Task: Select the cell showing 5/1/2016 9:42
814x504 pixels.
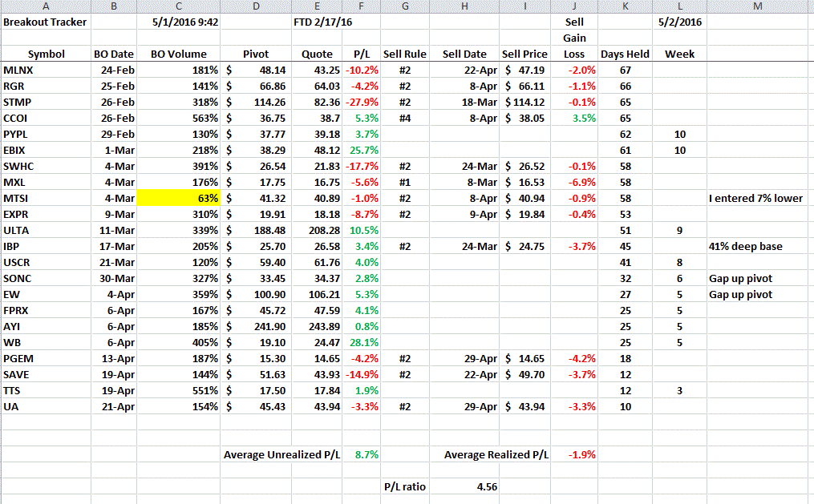Action: click(179, 22)
